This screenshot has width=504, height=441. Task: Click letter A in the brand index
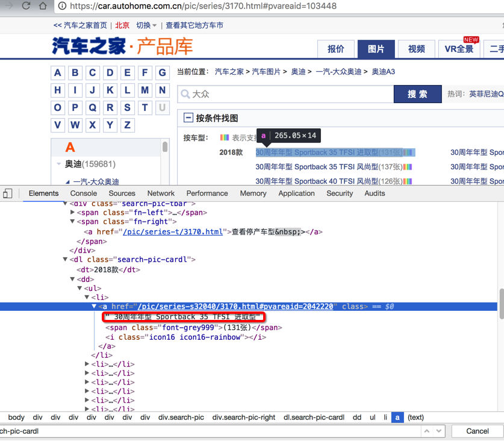point(58,73)
